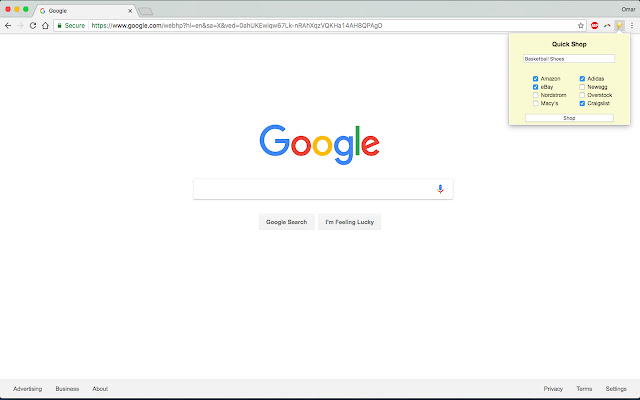Click the Omar profile name

[x=628, y=9]
